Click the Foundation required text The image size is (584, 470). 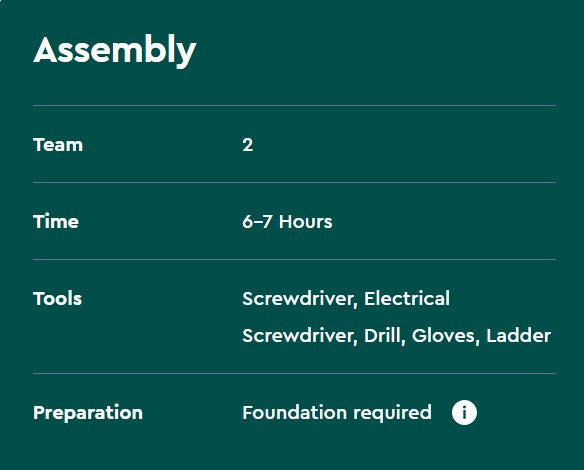(x=337, y=413)
